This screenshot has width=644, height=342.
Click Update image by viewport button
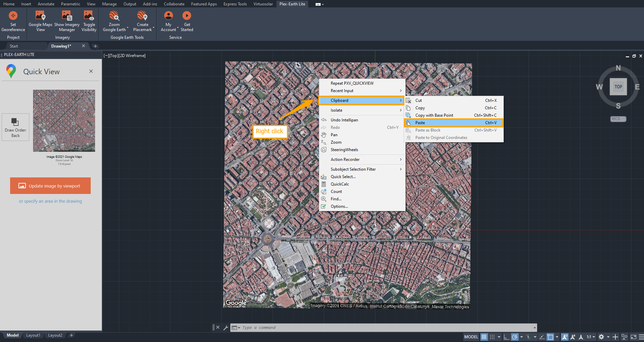point(50,186)
